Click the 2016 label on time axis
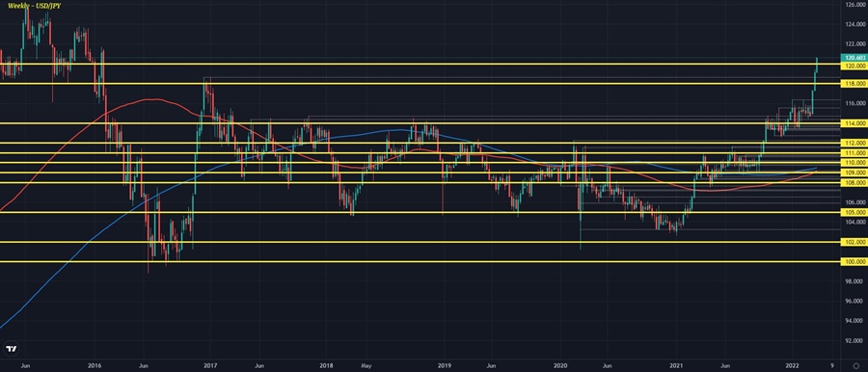The height and width of the screenshot is (372, 868). click(x=95, y=366)
